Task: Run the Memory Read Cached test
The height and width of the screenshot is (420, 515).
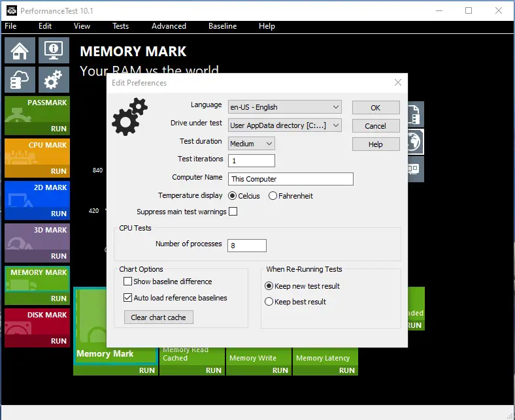Action: (x=214, y=370)
